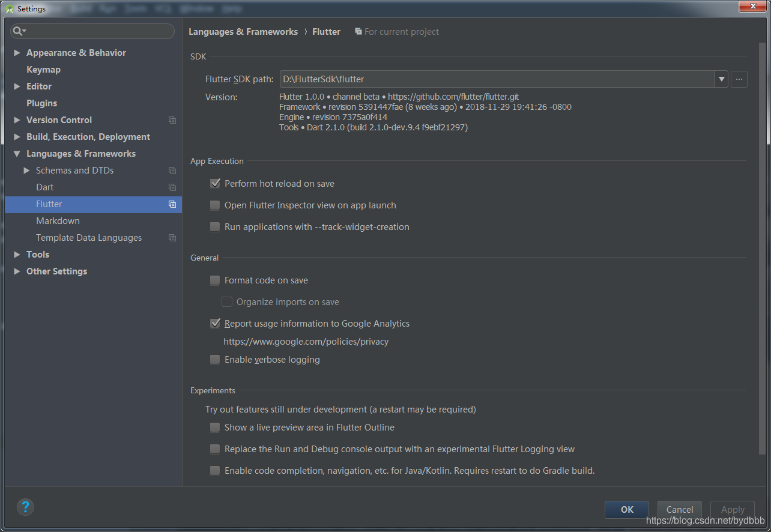The width and height of the screenshot is (771, 532).
Task: Enable Run applications with --track-widget-creation
Action: (215, 227)
